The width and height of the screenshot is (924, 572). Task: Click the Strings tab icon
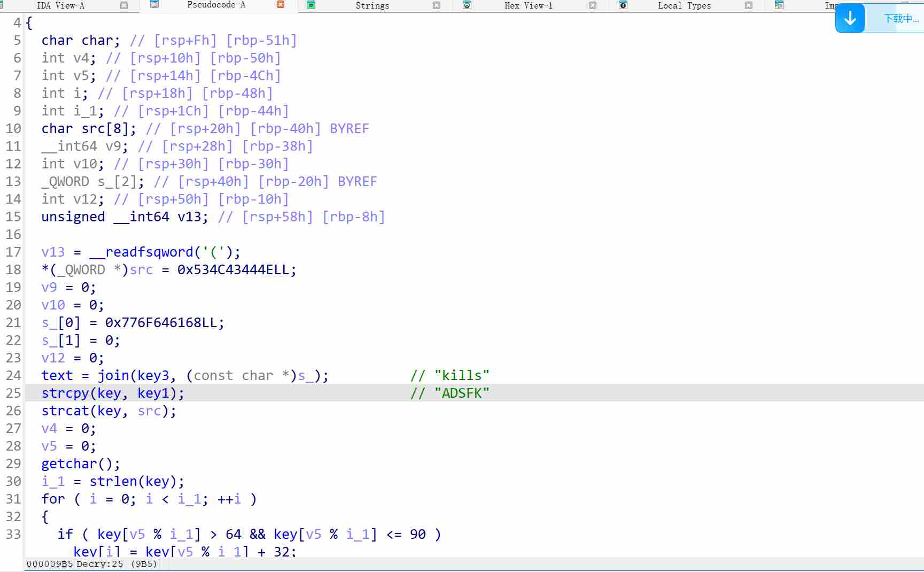(311, 5)
